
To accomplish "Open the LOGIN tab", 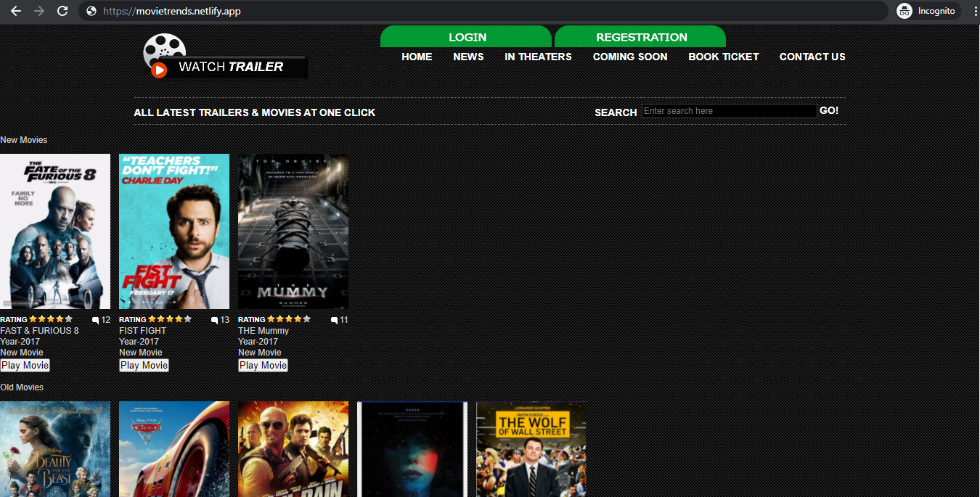I will pyautogui.click(x=467, y=37).
